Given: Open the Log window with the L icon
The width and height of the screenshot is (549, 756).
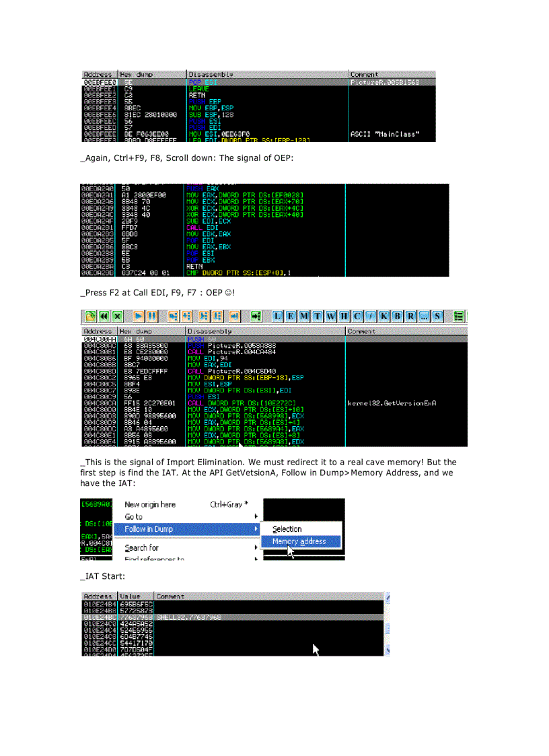Looking at the screenshot, I should coord(278,316).
